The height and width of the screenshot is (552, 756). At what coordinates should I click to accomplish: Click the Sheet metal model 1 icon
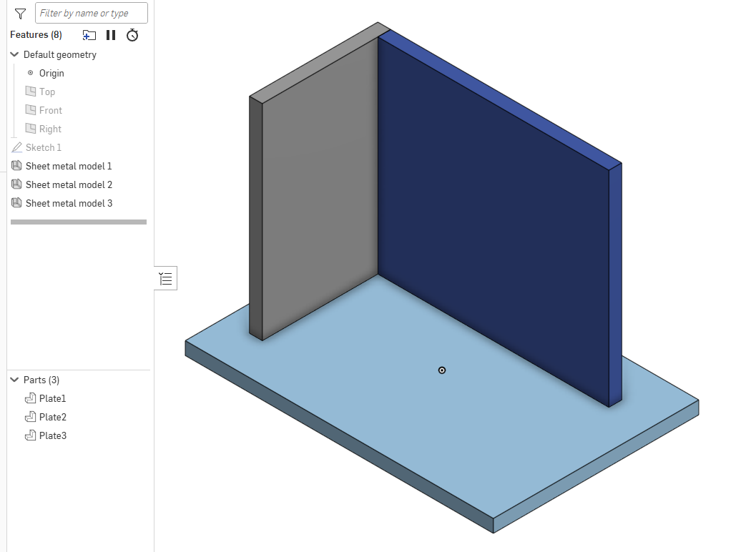16,165
